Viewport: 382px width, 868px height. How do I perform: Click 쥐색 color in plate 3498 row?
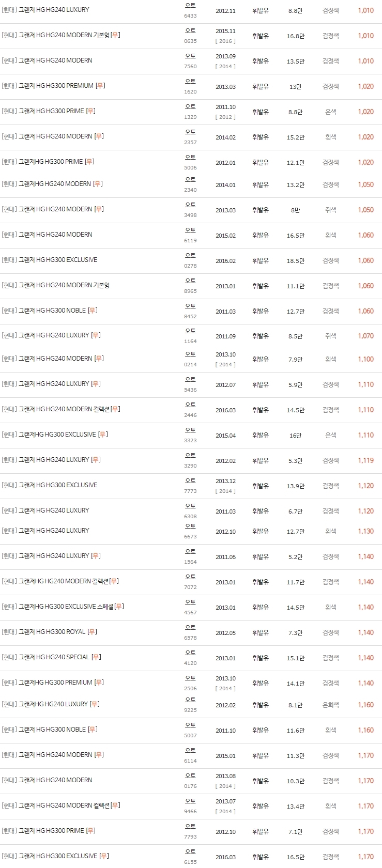pos(331,210)
